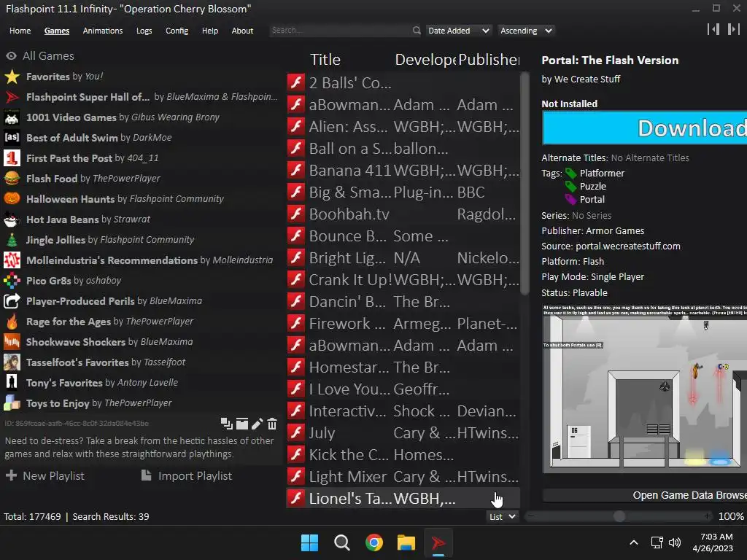Image resolution: width=747 pixels, height=560 pixels.
Task: Click the search magnifier icon
Action: pyautogui.click(x=417, y=31)
